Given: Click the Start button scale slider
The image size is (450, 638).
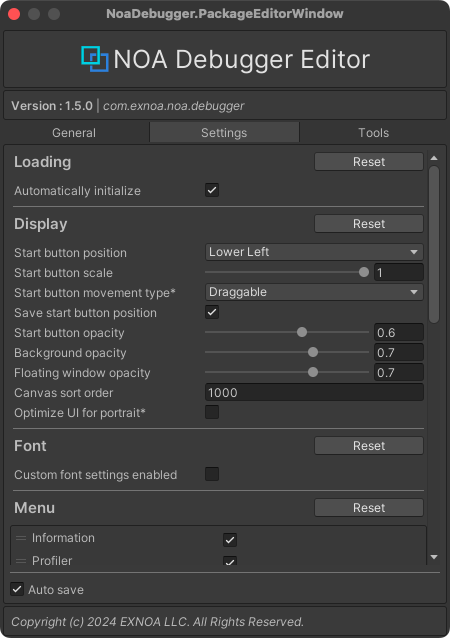Looking at the screenshot, I should point(287,272).
